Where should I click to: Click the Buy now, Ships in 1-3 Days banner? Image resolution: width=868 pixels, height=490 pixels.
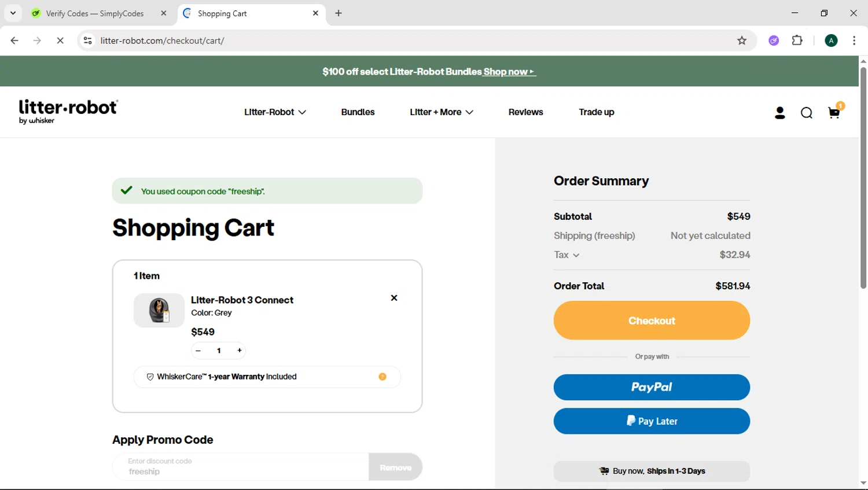[652, 471]
